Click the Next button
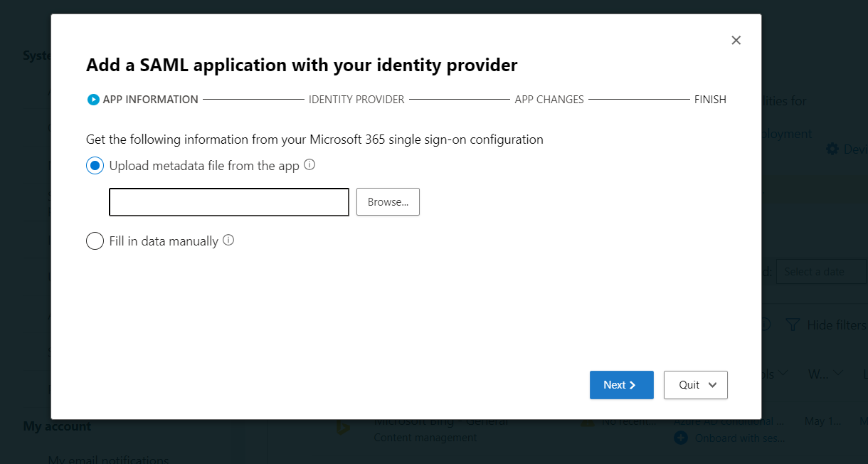 (621, 385)
